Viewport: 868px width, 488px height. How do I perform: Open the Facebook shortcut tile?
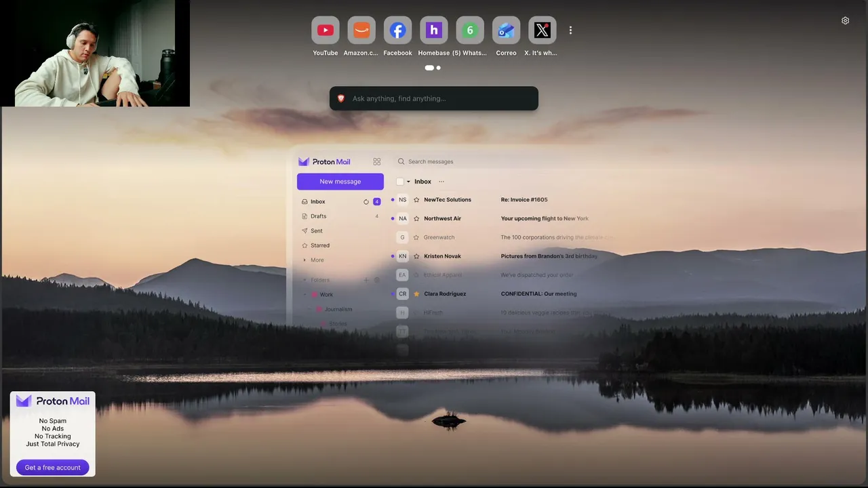coord(397,30)
